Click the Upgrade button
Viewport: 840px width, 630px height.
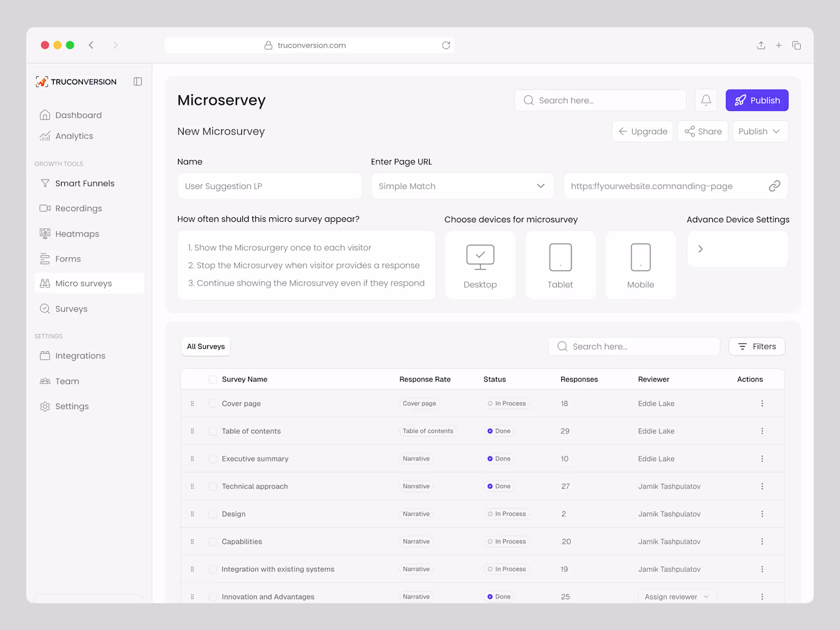[x=642, y=131]
